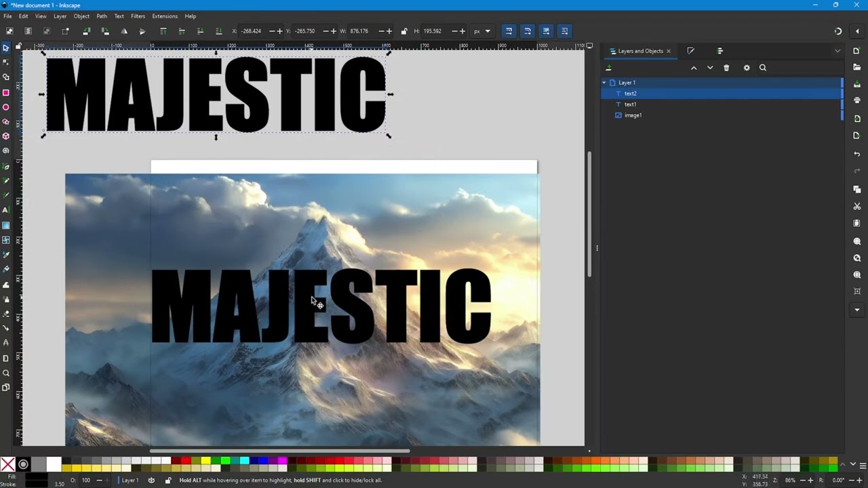Open layer settings gear icon

tap(747, 68)
